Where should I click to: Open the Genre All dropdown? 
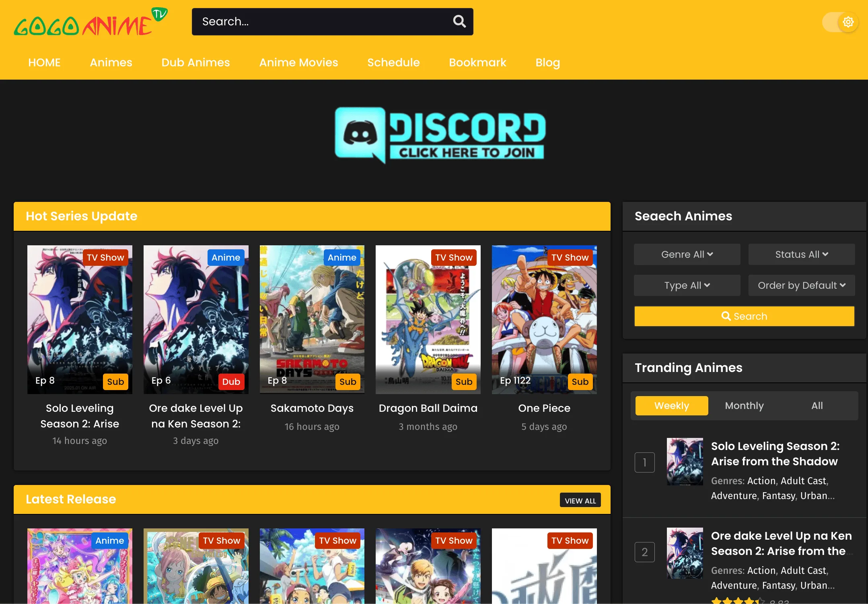click(687, 254)
